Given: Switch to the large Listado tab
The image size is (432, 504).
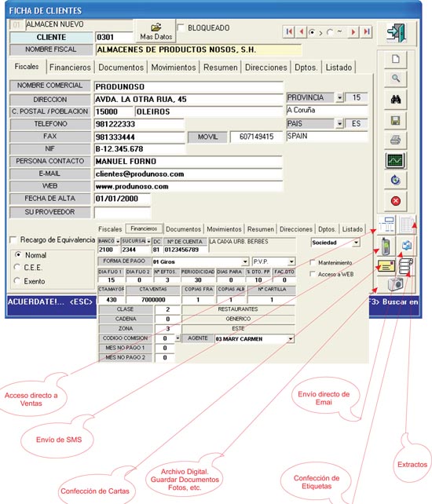Looking at the screenshot, I should [x=339, y=68].
